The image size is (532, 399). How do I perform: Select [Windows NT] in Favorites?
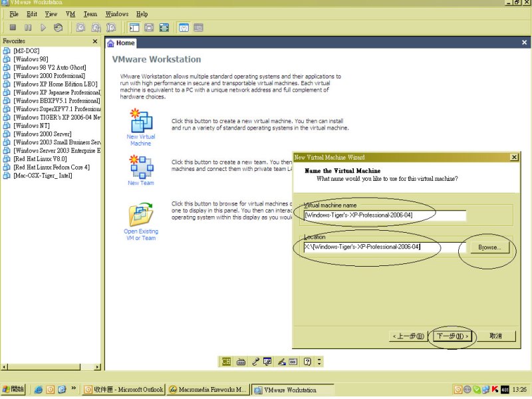[x=31, y=126]
